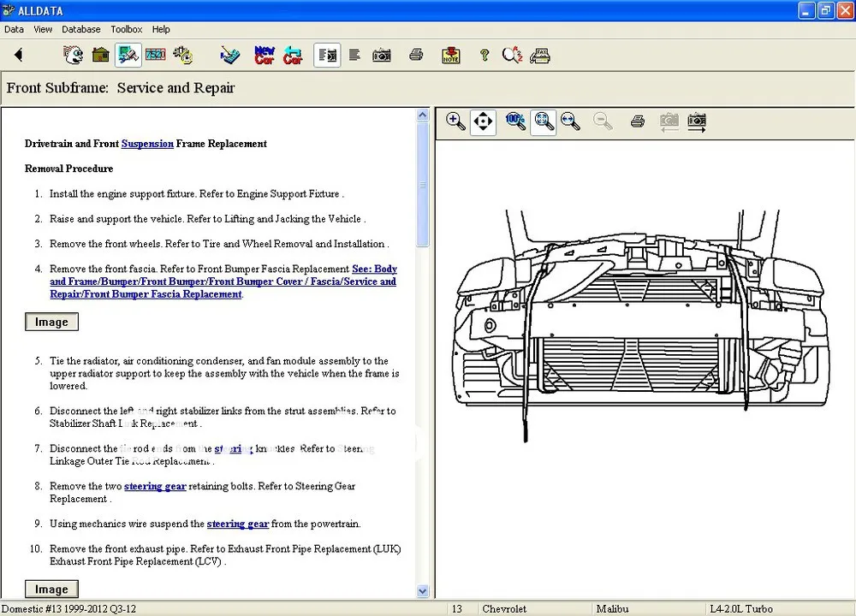Open the Suspension hyperlink in heading
856x616 pixels.
147,144
